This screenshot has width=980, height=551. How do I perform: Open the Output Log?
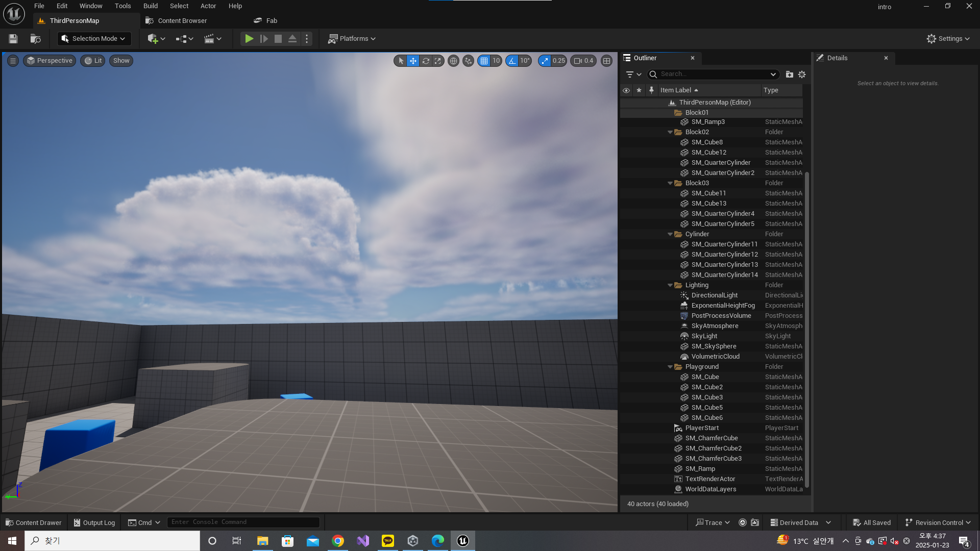(94, 522)
